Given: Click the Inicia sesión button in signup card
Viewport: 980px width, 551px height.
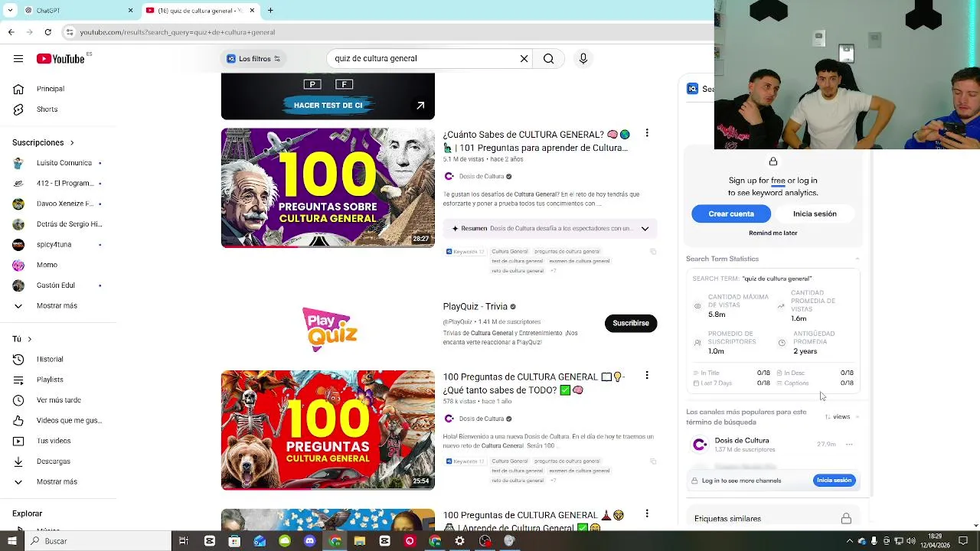Looking at the screenshot, I should coord(815,214).
